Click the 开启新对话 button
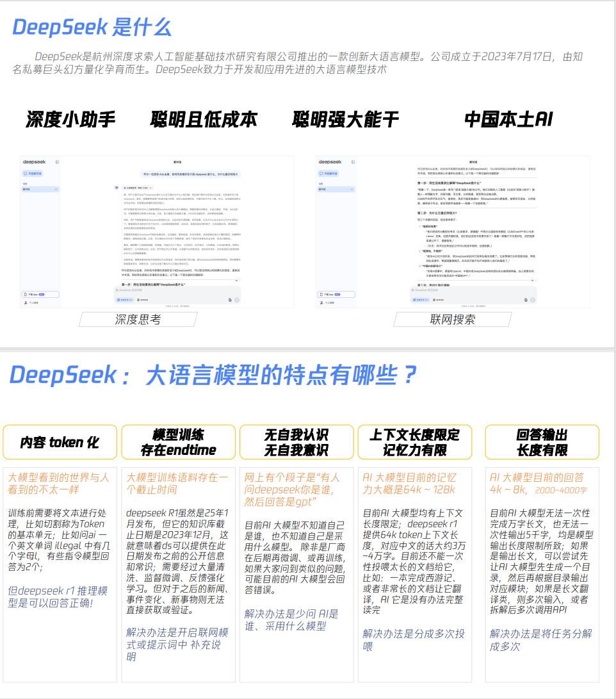 pyautogui.click(x=33, y=174)
